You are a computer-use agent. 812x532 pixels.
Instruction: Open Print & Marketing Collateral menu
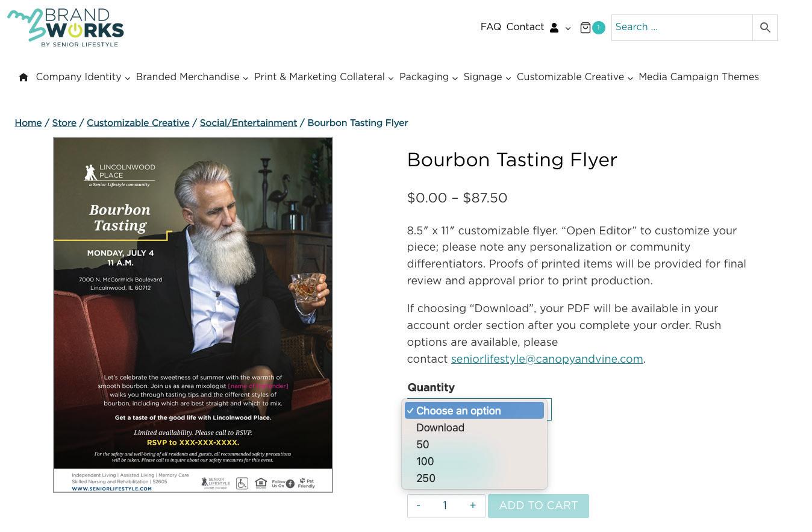[319, 77]
